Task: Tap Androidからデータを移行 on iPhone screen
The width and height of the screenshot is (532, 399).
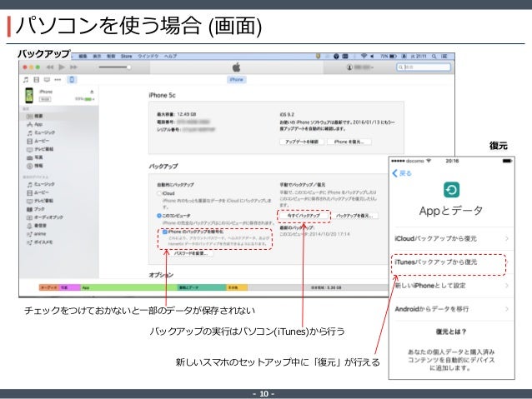Action: click(452, 309)
